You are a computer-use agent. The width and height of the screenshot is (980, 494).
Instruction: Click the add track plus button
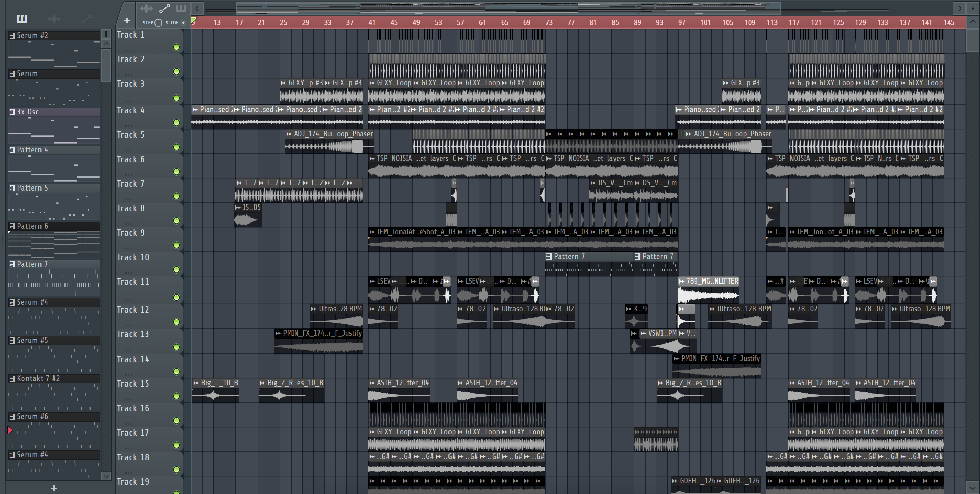point(127,21)
